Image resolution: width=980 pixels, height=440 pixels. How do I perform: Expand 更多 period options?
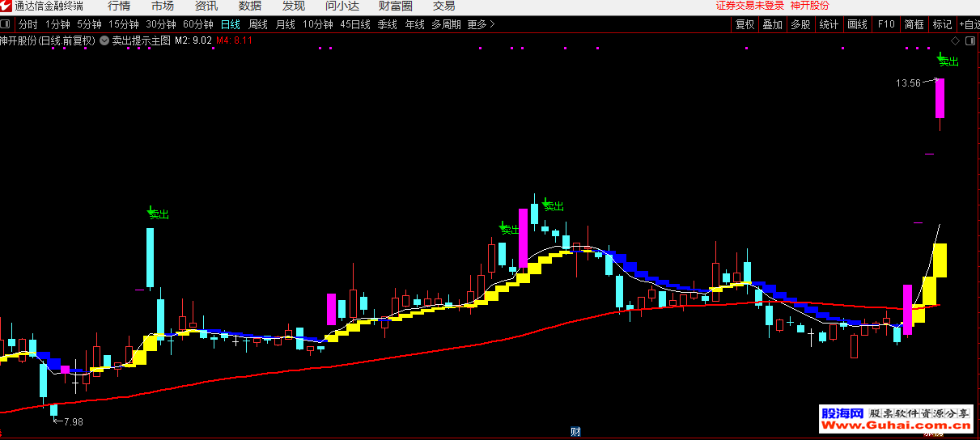click(x=482, y=24)
